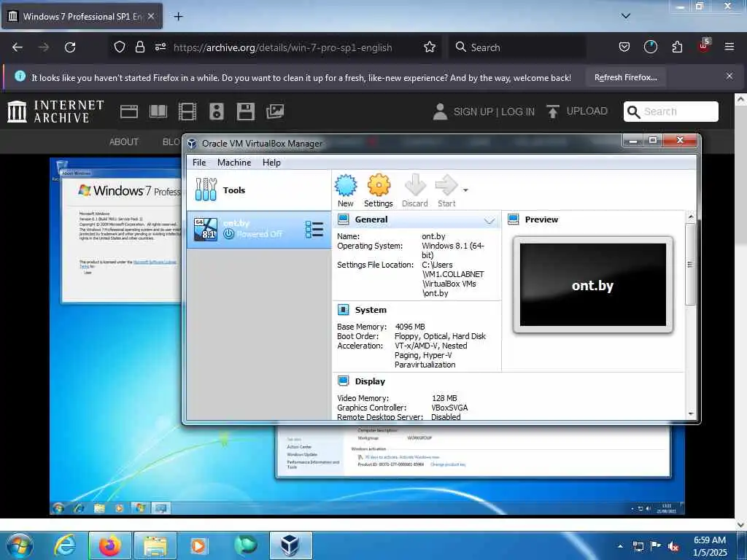Click the UPLOAD link
Image resolution: width=747 pixels, height=560 pixels.
click(577, 111)
